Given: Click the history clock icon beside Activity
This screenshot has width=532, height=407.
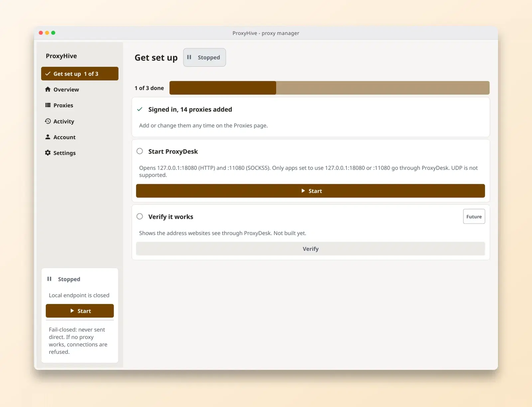Looking at the screenshot, I should (48, 121).
